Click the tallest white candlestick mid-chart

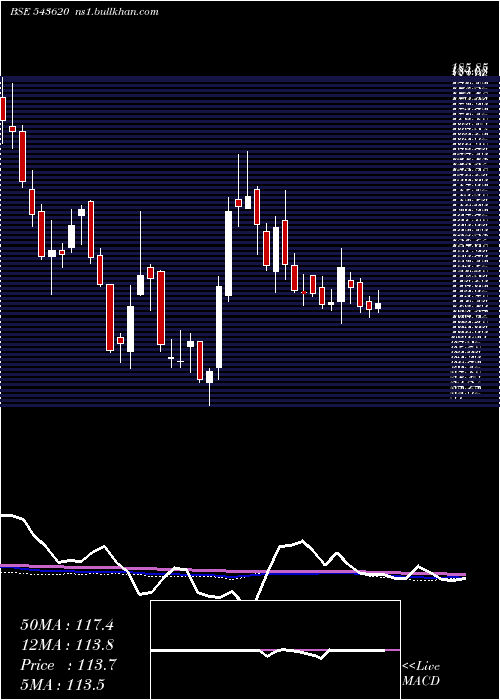pos(228,254)
